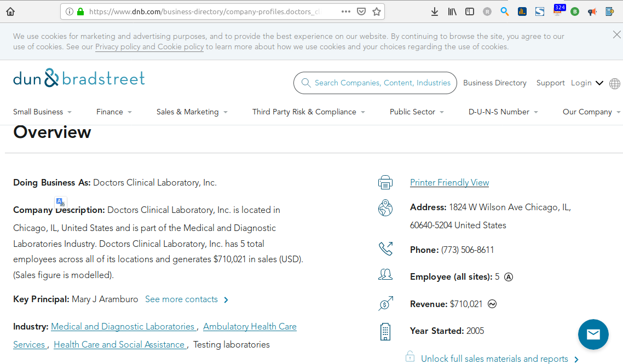Click the gray R extension icon
The height and width of the screenshot is (364, 623).
tap(487, 11)
